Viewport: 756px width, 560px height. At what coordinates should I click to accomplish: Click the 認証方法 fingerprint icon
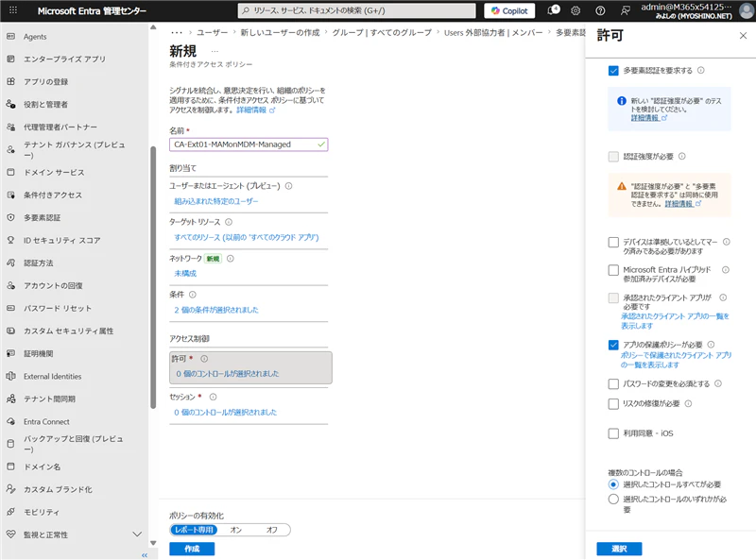[x=10, y=263]
